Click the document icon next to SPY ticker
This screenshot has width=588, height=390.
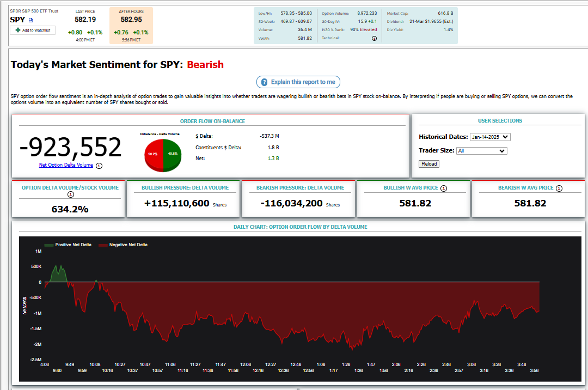(30, 20)
